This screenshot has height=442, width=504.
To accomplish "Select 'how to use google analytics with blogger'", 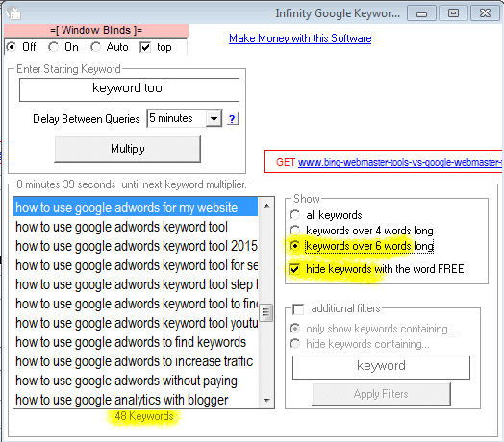I will pyautogui.click(x=136, y=401).
